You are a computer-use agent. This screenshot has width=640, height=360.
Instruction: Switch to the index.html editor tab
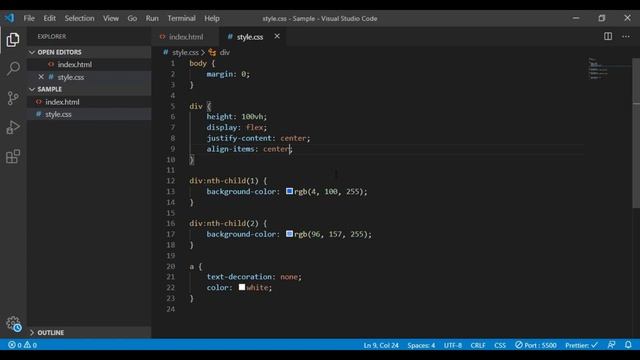coord(186,37)
